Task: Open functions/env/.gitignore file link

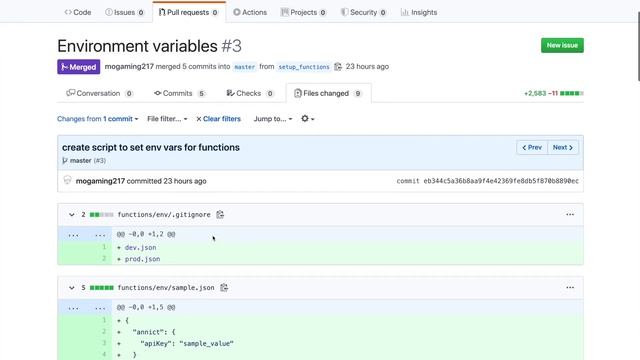Action: [164, 214]
